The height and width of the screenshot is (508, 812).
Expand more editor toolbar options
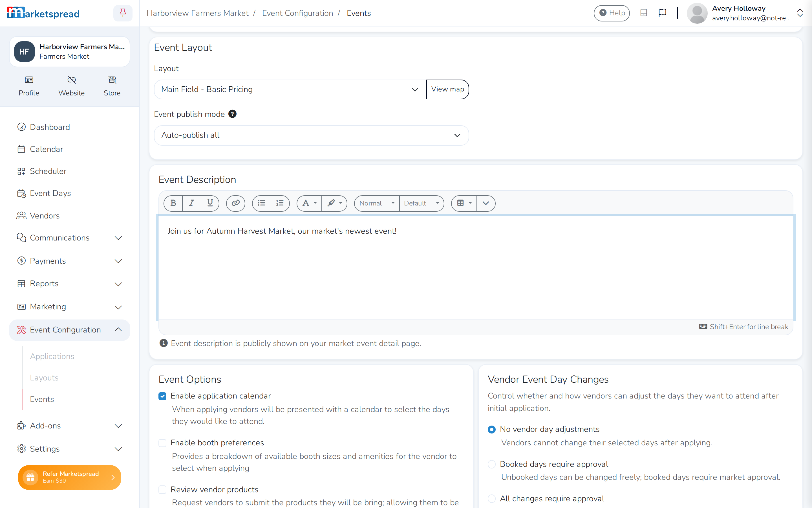486,203
